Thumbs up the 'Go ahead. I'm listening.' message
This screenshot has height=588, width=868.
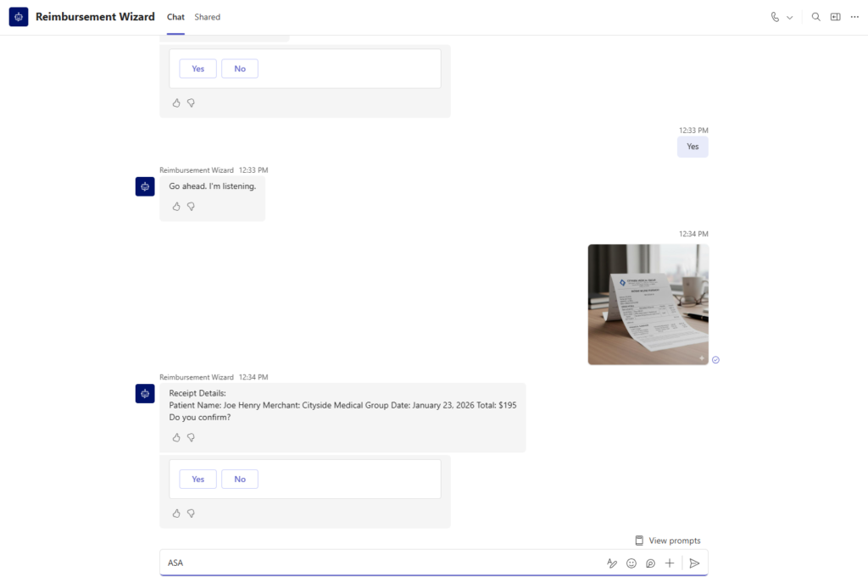click(x=176, y=206)
